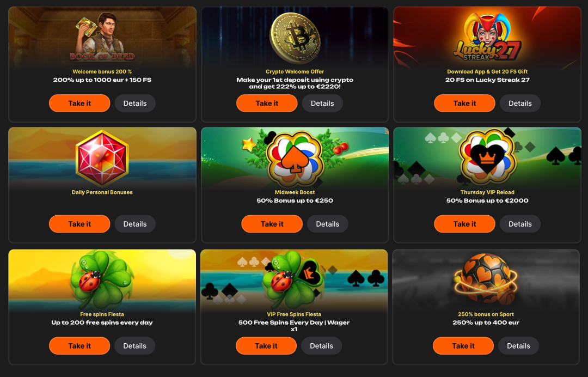Take the Midweek Boost bonus
The width and height of the screenshot is (588, 377).
272,224
